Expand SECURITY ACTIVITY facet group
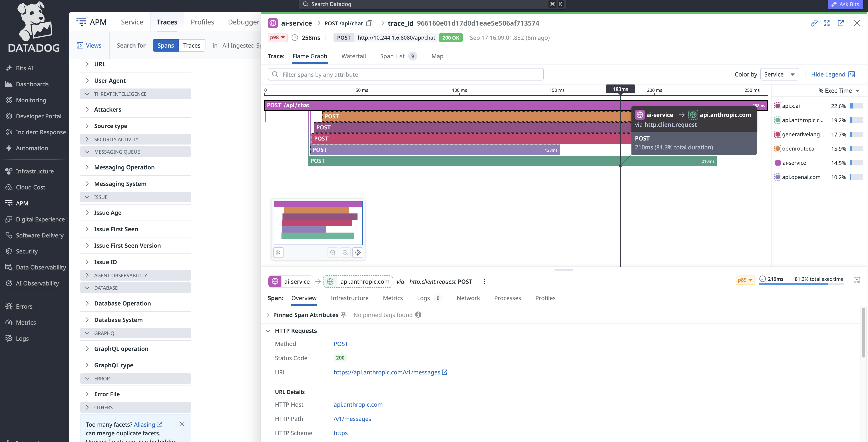Image resolution: width=868 pixels, height=442 pixels. tap(135, 139)
